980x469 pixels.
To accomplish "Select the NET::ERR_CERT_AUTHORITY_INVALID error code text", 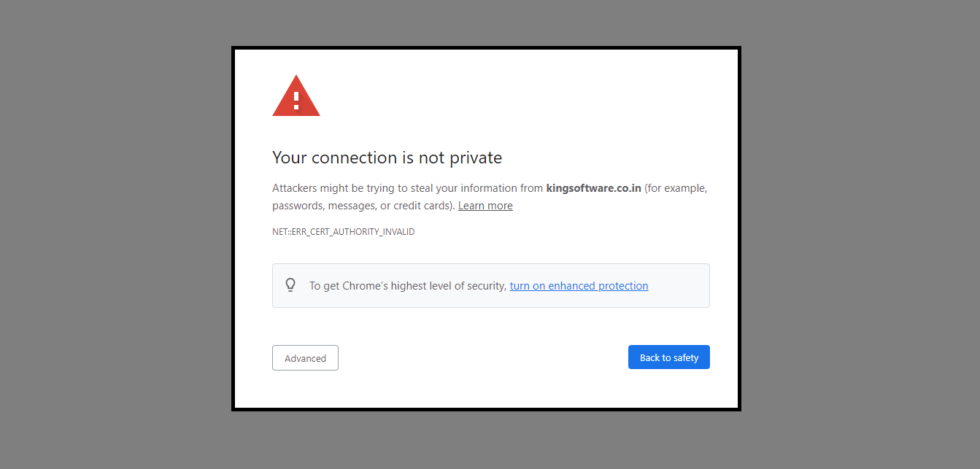I will point(343,232).
